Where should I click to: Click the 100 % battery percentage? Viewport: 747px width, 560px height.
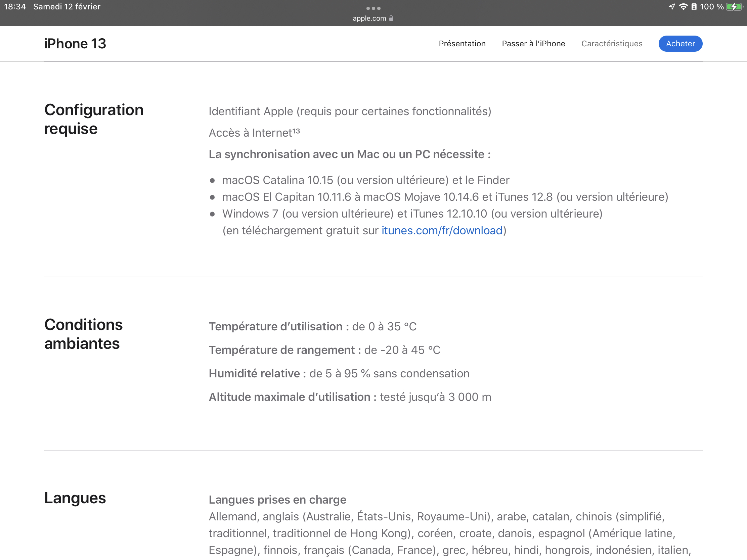[711, 7]
